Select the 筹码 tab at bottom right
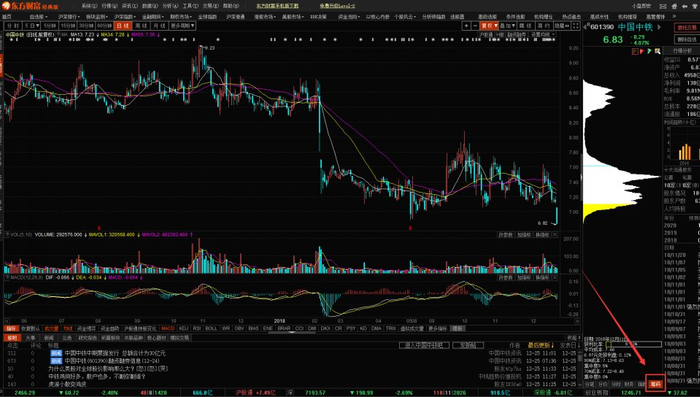 coord(655,384)
